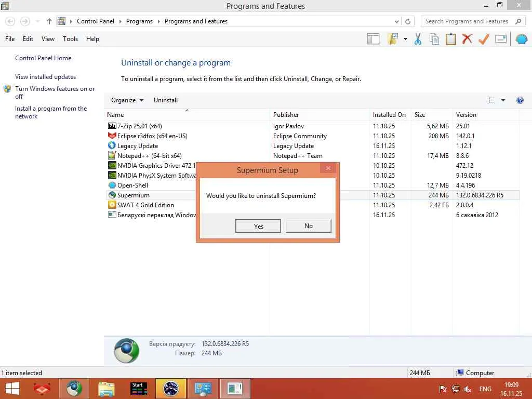Screen dimensions: 532x399
Task: Open File Explorer from taskbar
Action: click(x=107, y=389)
